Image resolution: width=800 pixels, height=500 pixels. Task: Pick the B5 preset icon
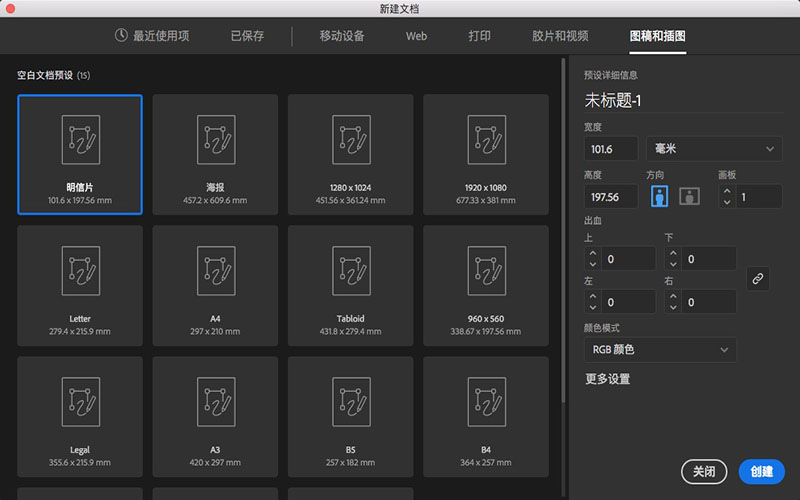click(351, 402)
